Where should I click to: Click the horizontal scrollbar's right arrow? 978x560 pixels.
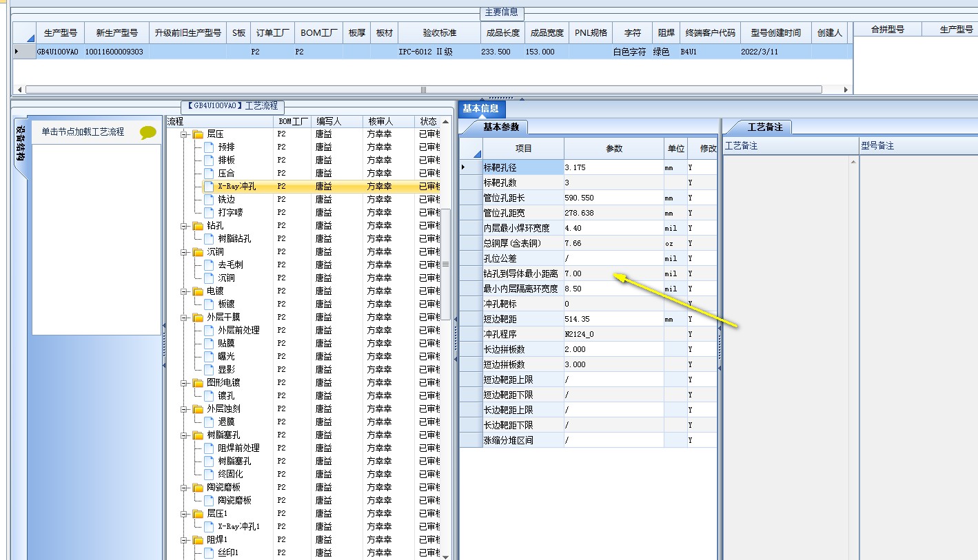(846, 90)
